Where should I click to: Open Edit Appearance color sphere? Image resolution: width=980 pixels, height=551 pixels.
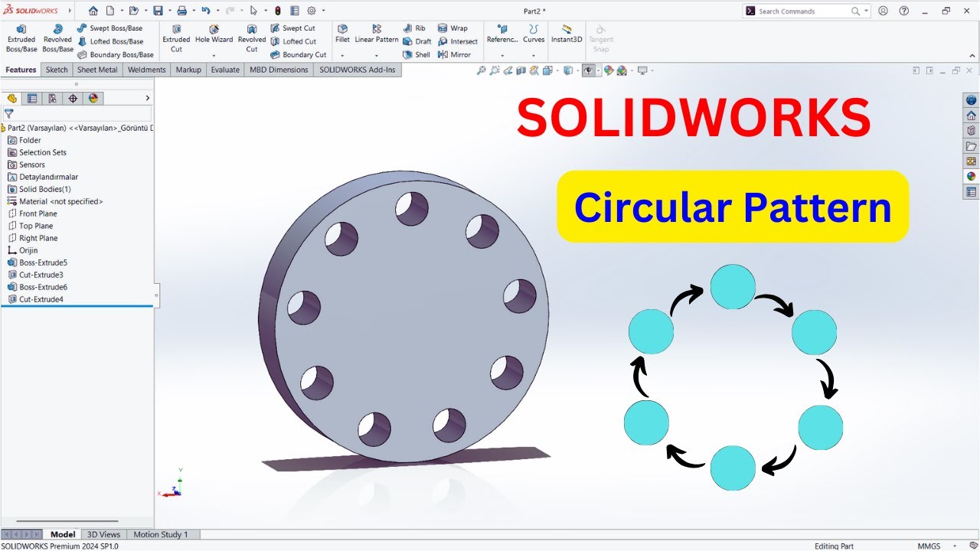coord(609,70)
